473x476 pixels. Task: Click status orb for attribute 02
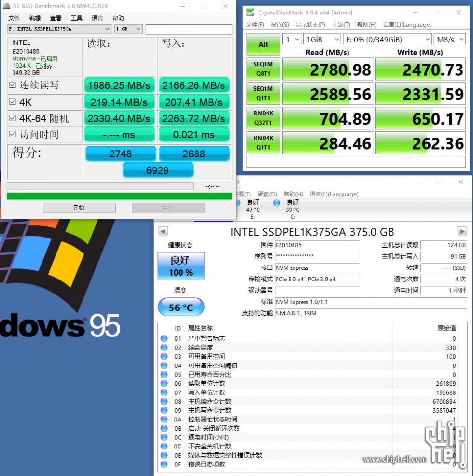[x=164, y=347]
